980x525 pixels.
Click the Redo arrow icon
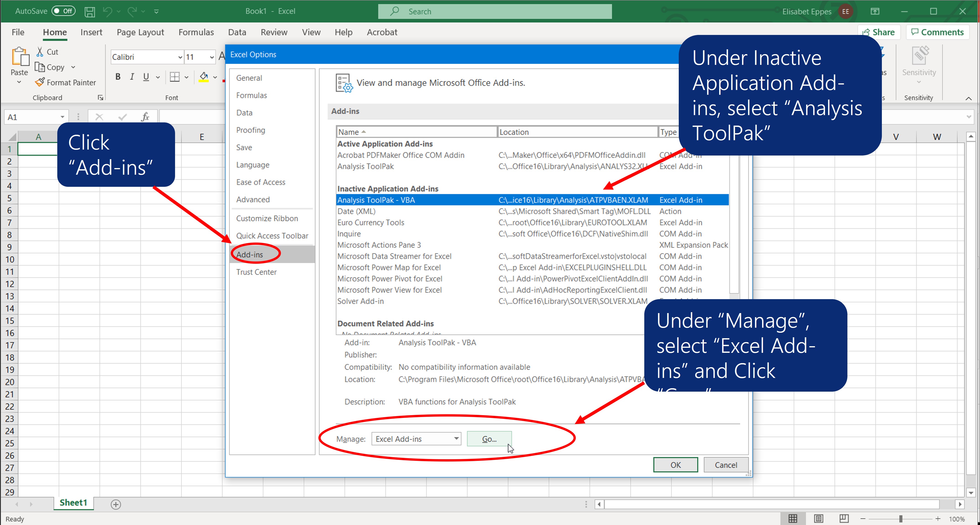tap(132, 11)
